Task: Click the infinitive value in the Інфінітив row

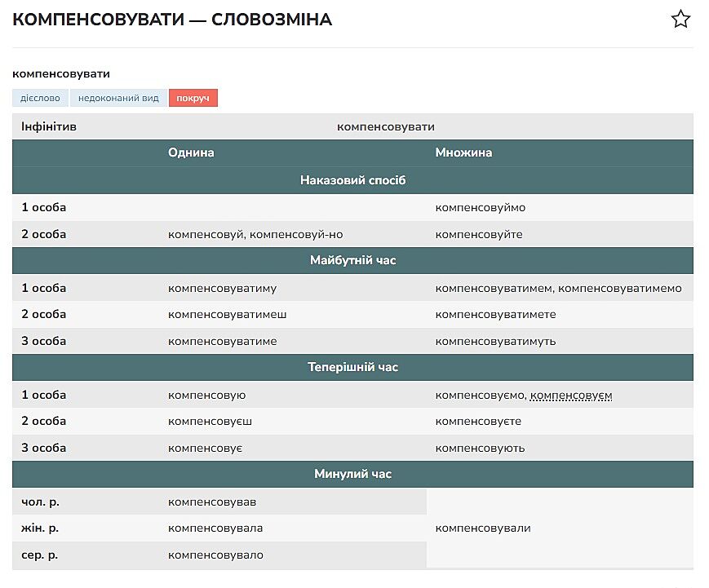Action: 385,126
